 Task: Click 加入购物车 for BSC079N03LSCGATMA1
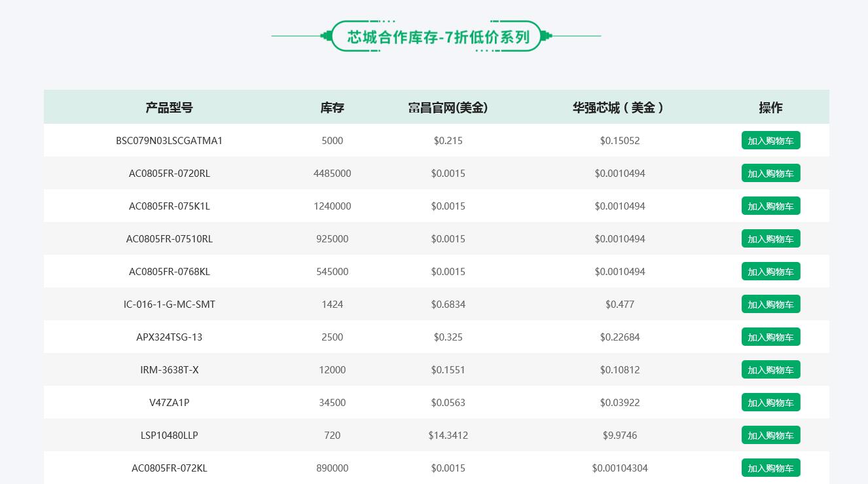point(770,140)
